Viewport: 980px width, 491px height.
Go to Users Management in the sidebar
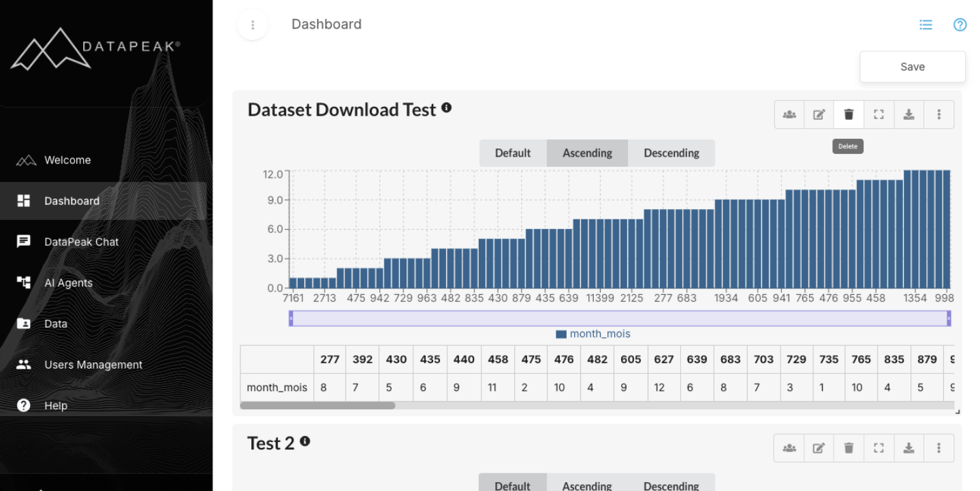pos(93,364)
